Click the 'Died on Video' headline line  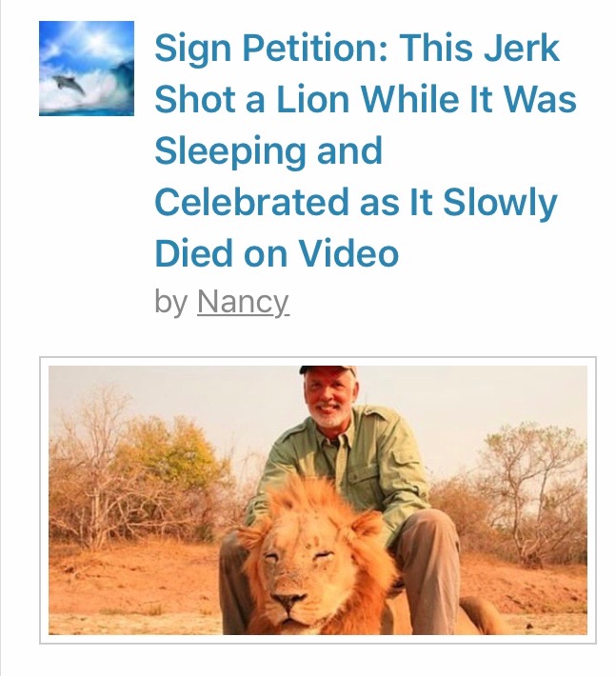(x=276, y=253)
